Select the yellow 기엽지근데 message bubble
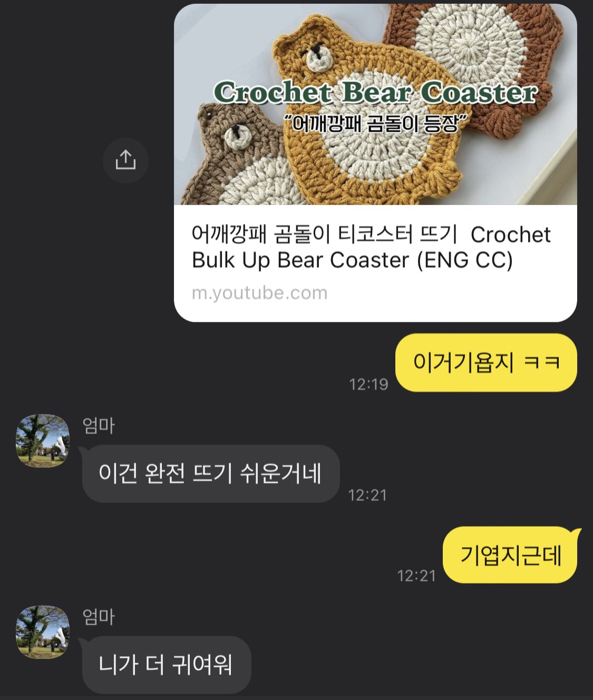593x700 pixels. [510, 555]
